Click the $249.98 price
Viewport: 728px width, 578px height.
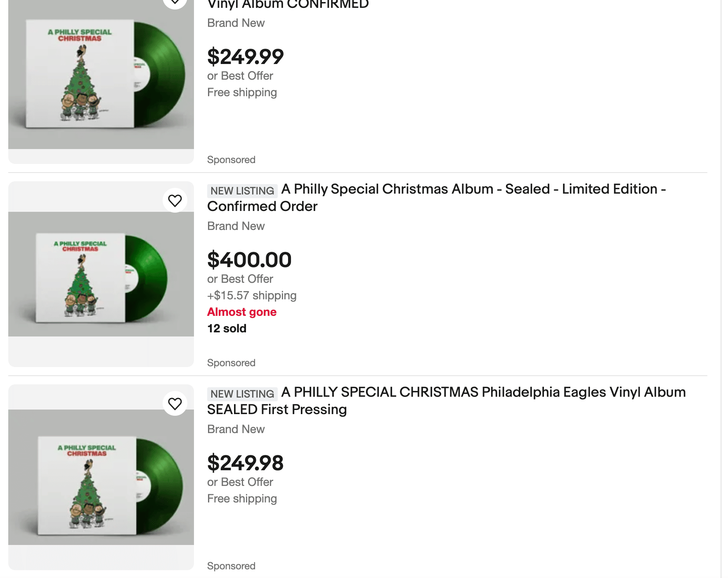pos(245,463)
